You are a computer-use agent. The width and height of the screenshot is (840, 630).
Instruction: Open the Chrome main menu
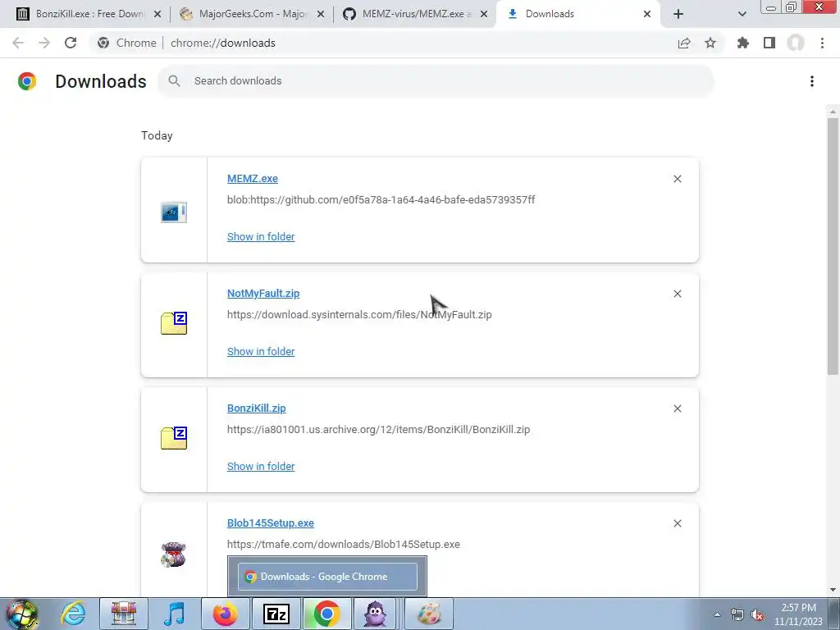822,43
